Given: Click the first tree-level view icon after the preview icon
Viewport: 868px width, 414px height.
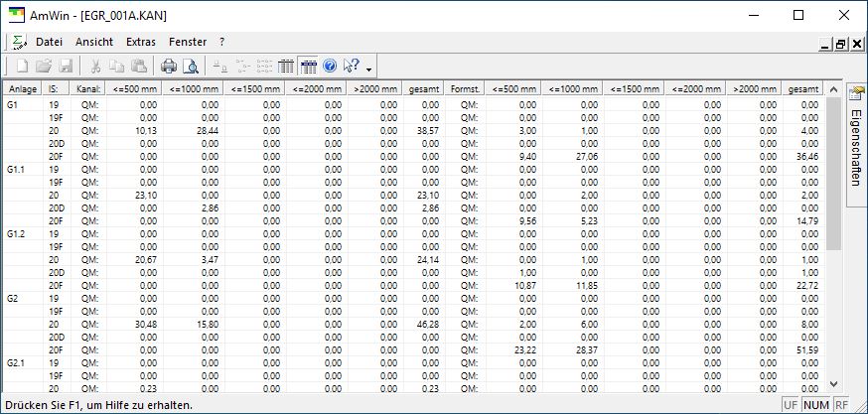Looking at the screenshot, I should [220, 67].
